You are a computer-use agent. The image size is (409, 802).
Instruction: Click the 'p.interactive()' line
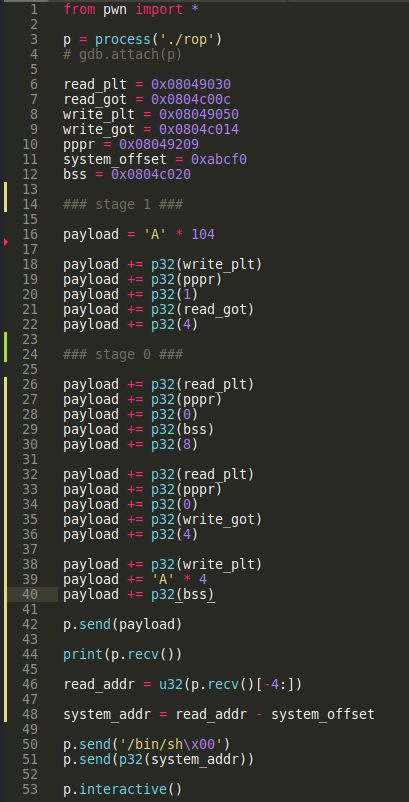(x=123, y=789)
